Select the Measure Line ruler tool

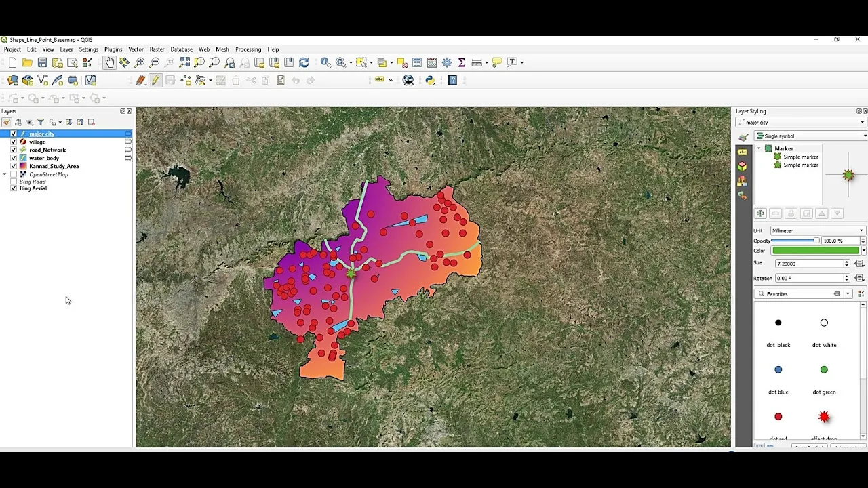(476, 62)
